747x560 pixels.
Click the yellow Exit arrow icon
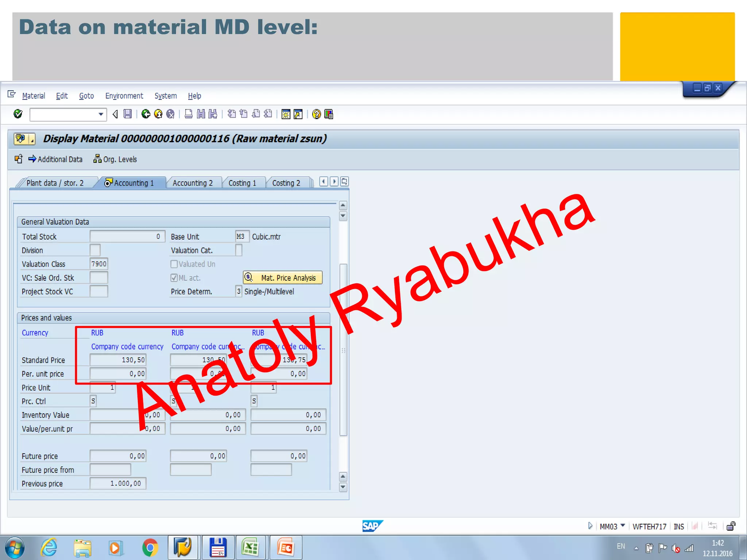click(158, 114)
